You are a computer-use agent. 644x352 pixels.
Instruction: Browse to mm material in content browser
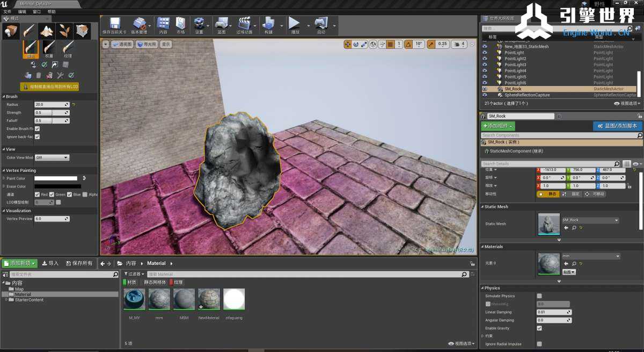point(574,264)
